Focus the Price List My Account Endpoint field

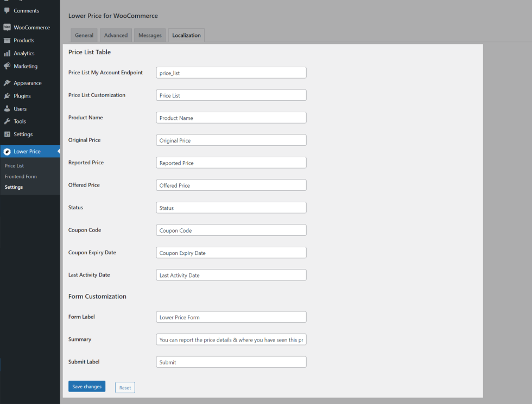tap(231, 73)
